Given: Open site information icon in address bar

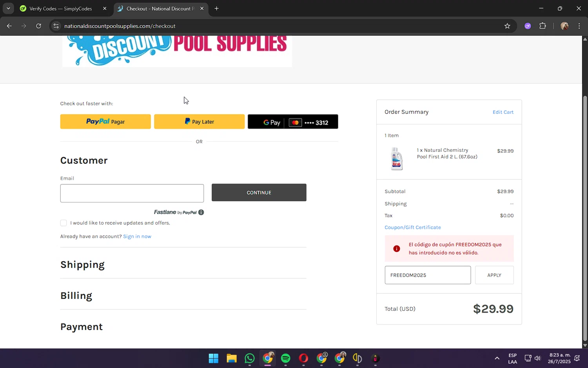Looking at the screenshot, I should [x=56, y=26].
